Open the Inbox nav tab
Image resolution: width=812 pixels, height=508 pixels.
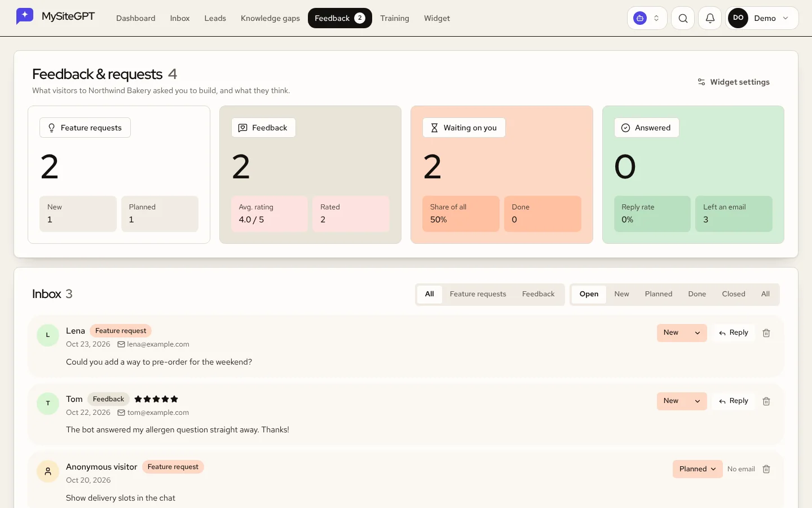[x=180, y=18]
